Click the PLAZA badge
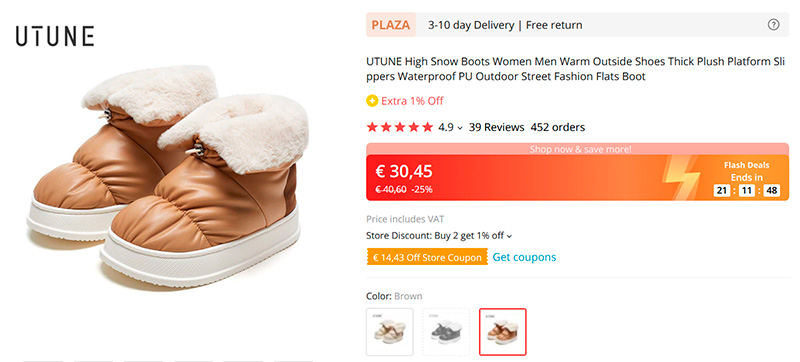 coord(391,25)
